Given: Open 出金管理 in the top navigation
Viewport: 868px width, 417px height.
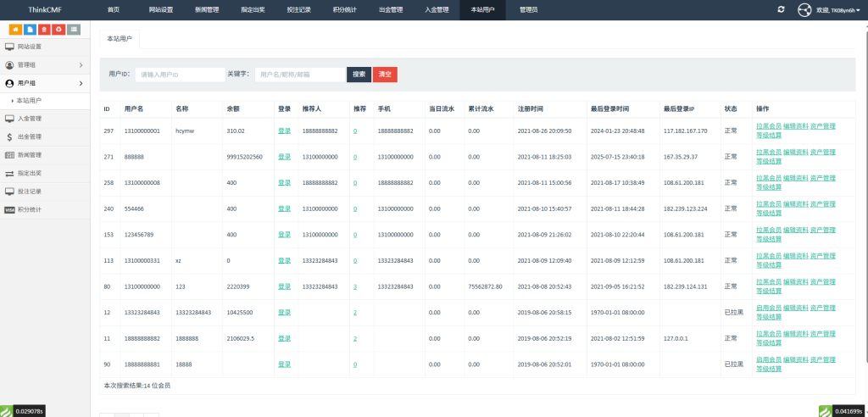Looking at the screenshot, I should coord(391,10).
